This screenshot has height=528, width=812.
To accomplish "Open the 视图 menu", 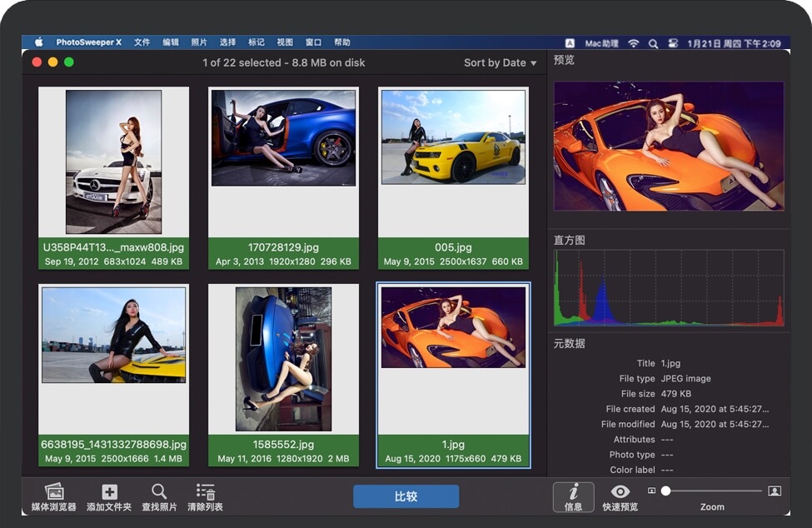I will 285,41.
